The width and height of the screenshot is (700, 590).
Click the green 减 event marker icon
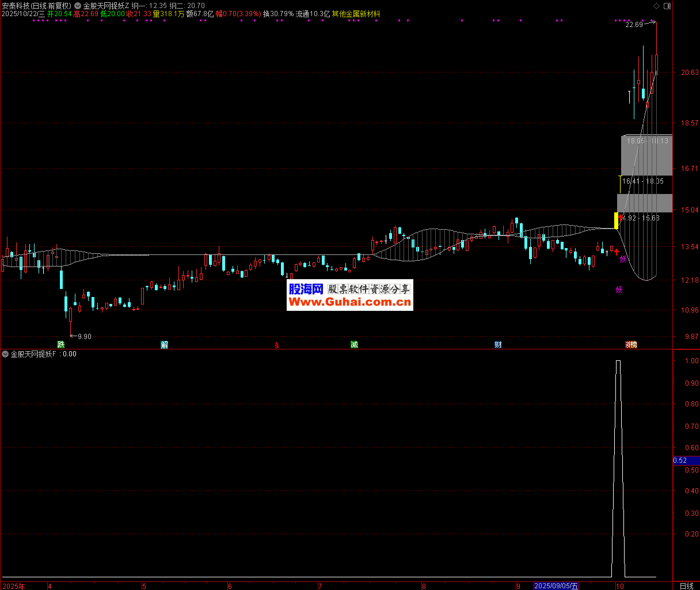(354, 345)
